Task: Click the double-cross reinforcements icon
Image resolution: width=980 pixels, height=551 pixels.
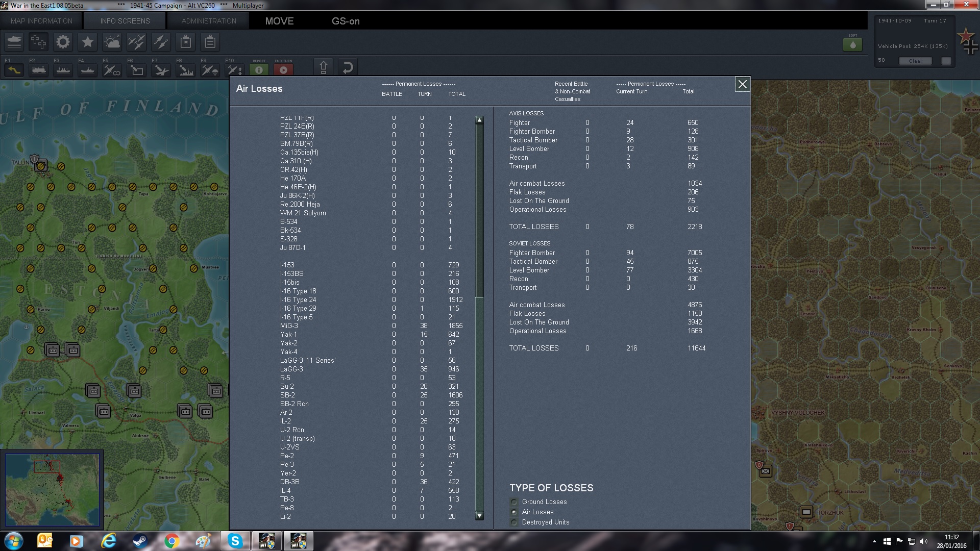Action: (x=39, y=42)
